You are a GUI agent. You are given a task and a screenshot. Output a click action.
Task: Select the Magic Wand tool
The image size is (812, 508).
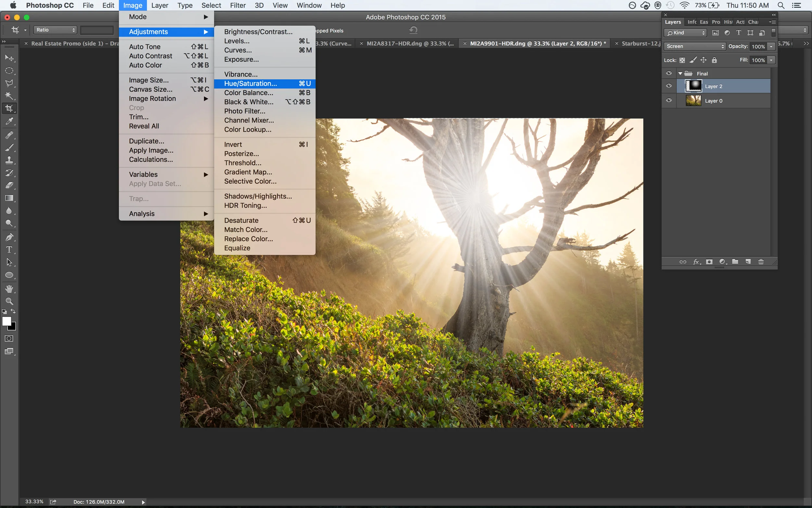point(9,96)
